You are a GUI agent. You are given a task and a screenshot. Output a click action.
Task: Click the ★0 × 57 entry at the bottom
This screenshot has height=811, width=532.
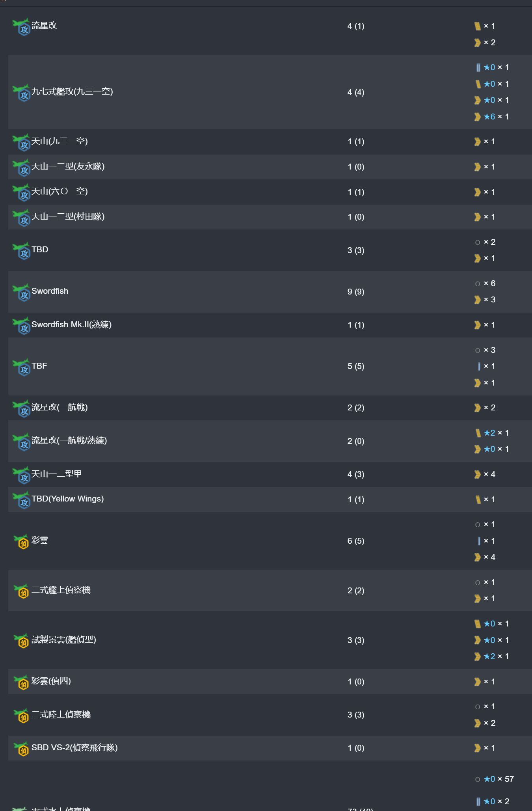[x=499, y=779]
